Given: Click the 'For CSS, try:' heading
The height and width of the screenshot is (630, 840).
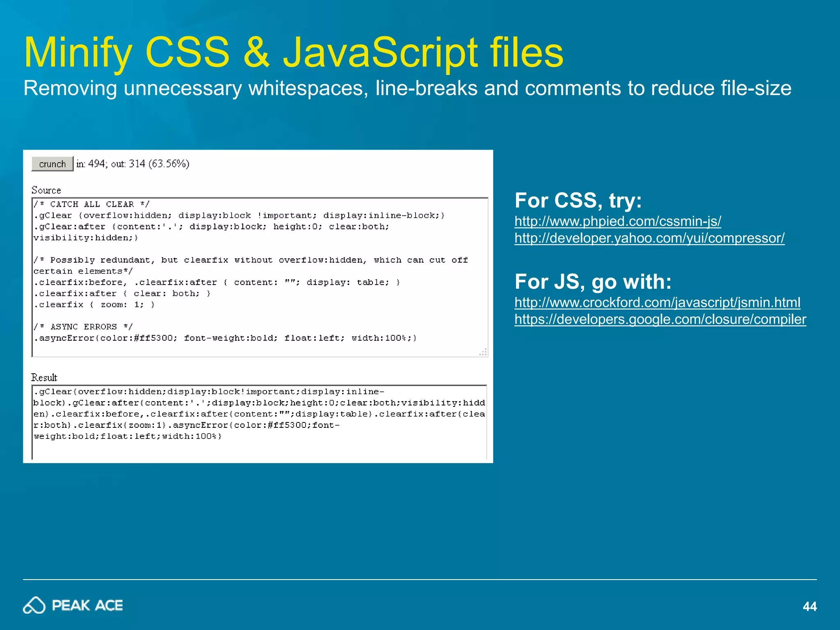Looking at the screenshot, I should [578, 201].
